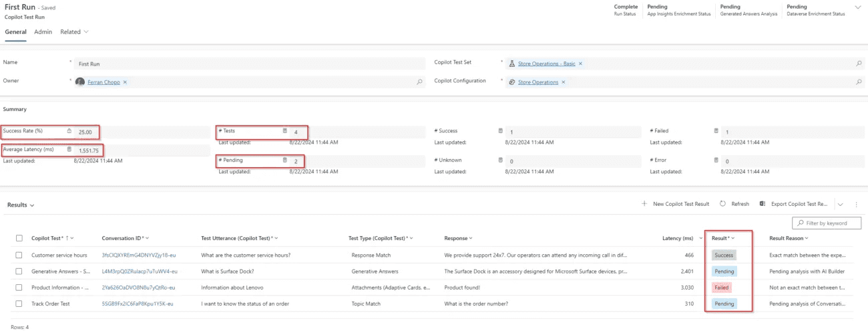The height and width of the screenshot is (331, 868).
Task: Open Store Operations configuration link
Action: 538,82
